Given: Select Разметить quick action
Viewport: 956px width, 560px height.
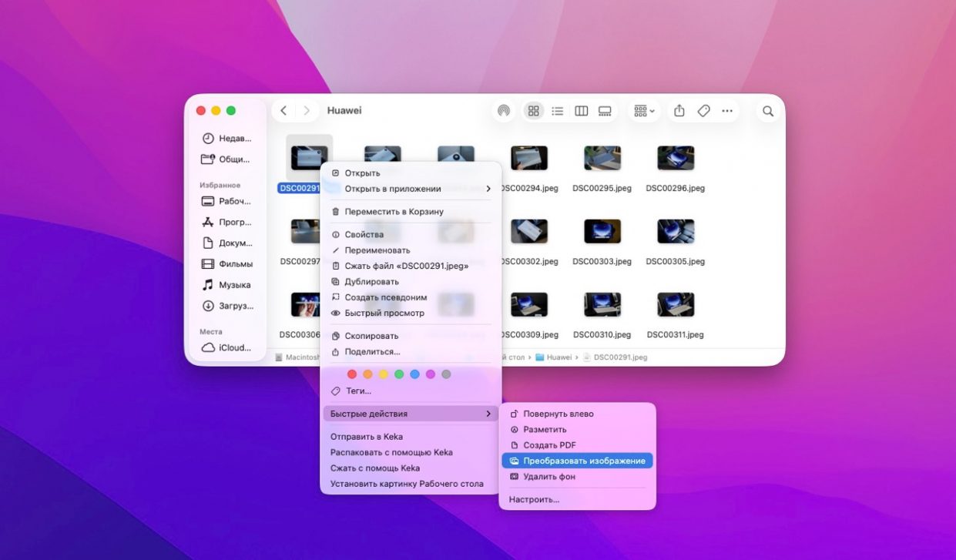Looking at the screenshot, I should 577,430.
